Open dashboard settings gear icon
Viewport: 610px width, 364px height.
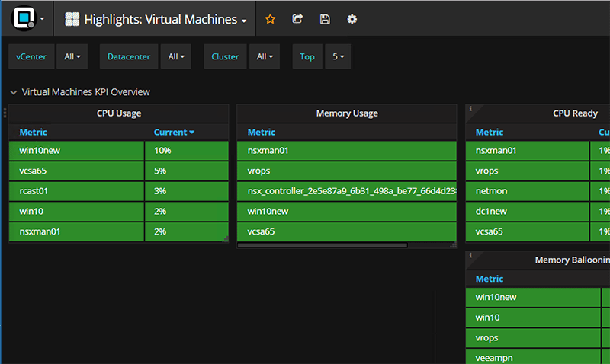[352, 19]
